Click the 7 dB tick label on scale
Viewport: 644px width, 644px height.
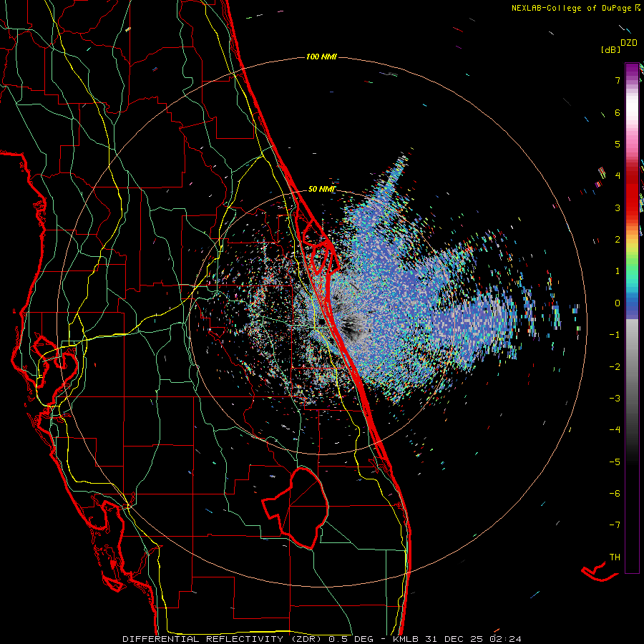(x=618, y=80)
